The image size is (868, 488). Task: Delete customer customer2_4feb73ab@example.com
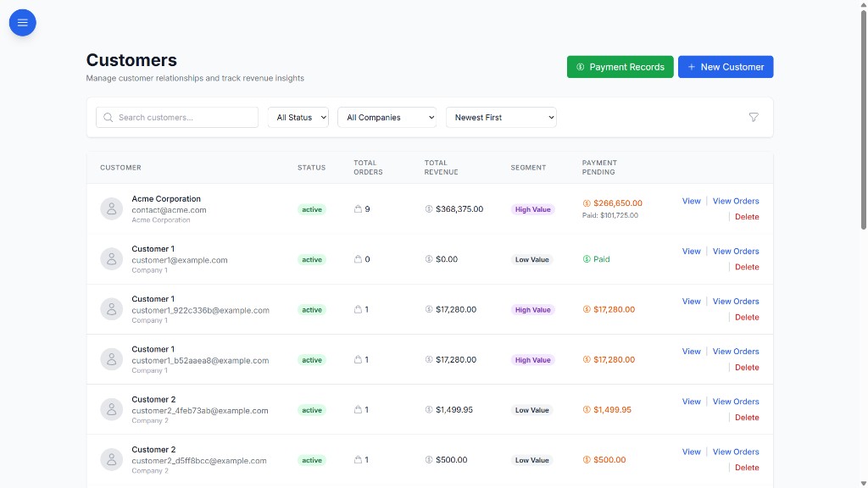pos(747,418)
